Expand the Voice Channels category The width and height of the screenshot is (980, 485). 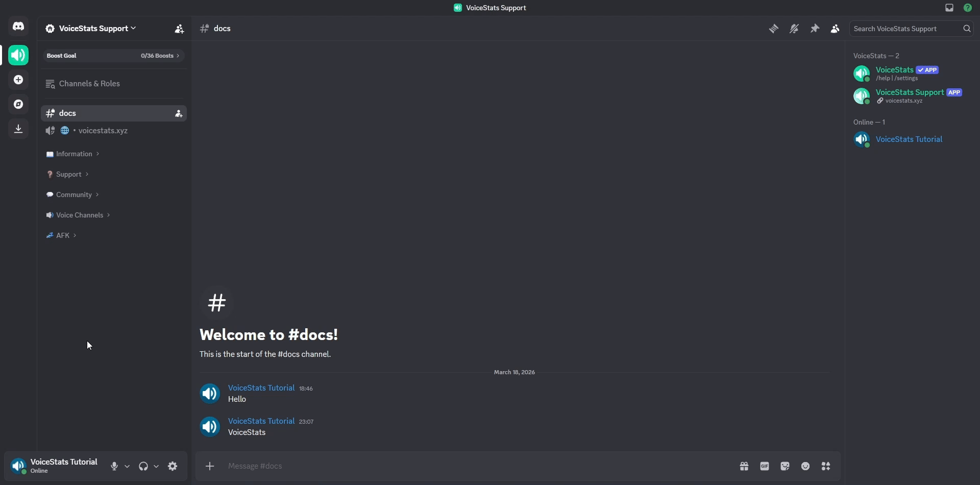tap(79, 215)
